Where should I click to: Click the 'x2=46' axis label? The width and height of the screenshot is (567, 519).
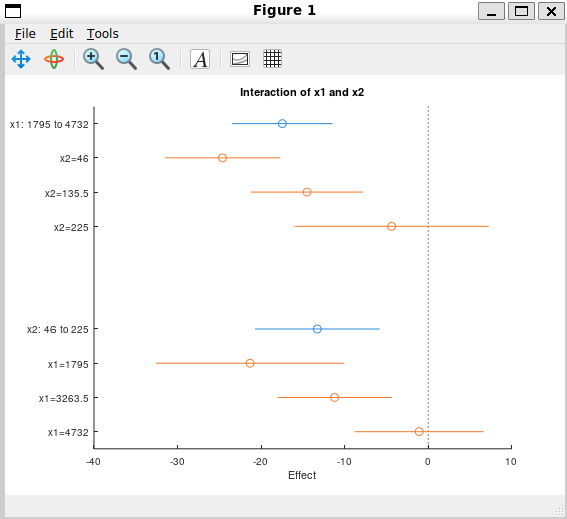pos(74,159)
